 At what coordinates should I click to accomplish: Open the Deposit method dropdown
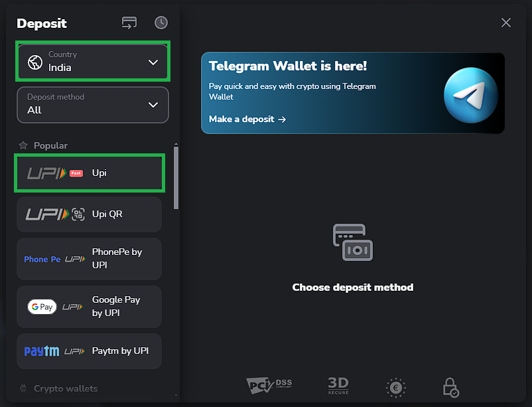pos(92,105)
